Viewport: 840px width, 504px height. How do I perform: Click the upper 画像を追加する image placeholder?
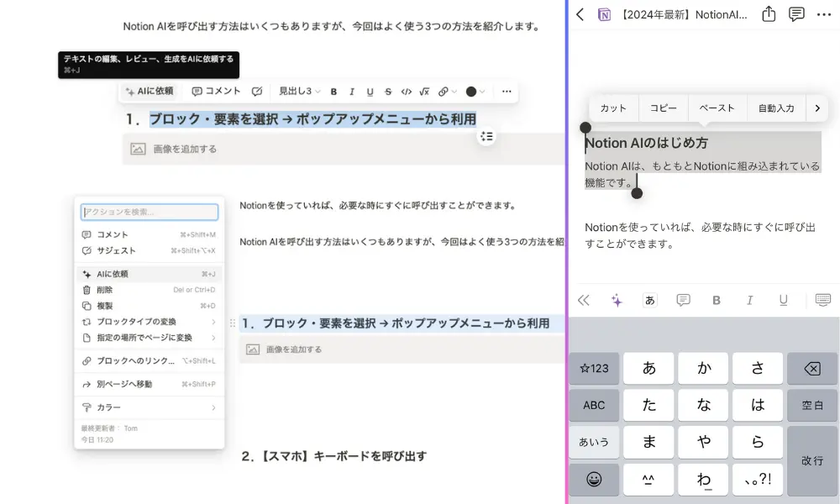pyautogui.click(x=343, y=149)
